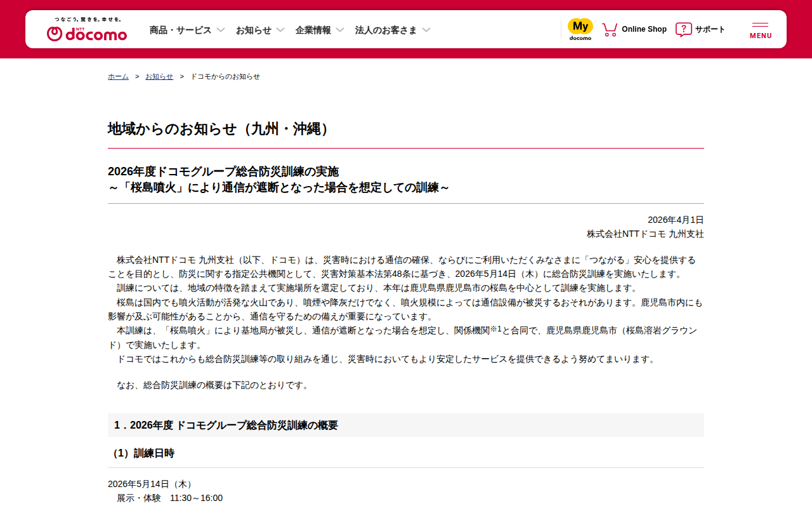This screenshot has width=812, height=508.
Task: Open the My docomo icon
Action: 580,29
